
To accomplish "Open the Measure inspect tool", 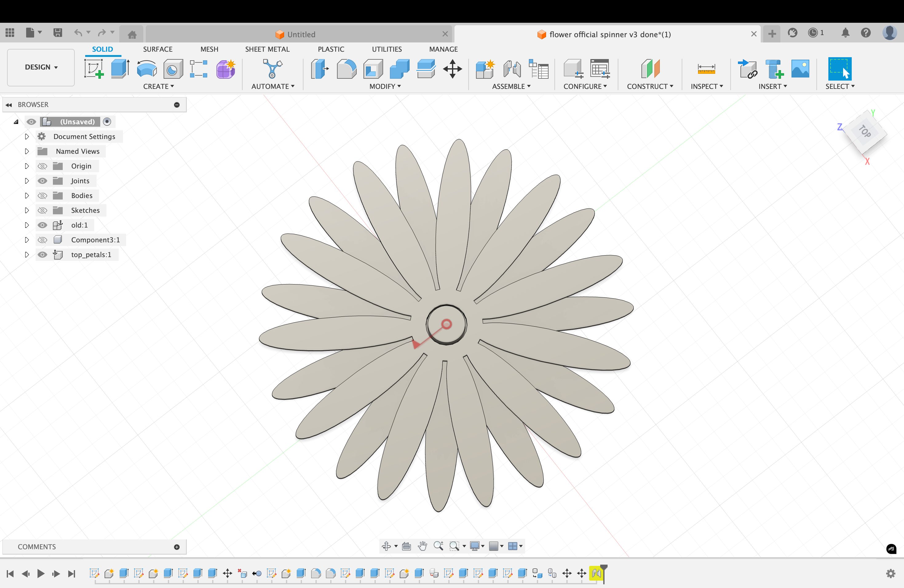I will [706, 69].
